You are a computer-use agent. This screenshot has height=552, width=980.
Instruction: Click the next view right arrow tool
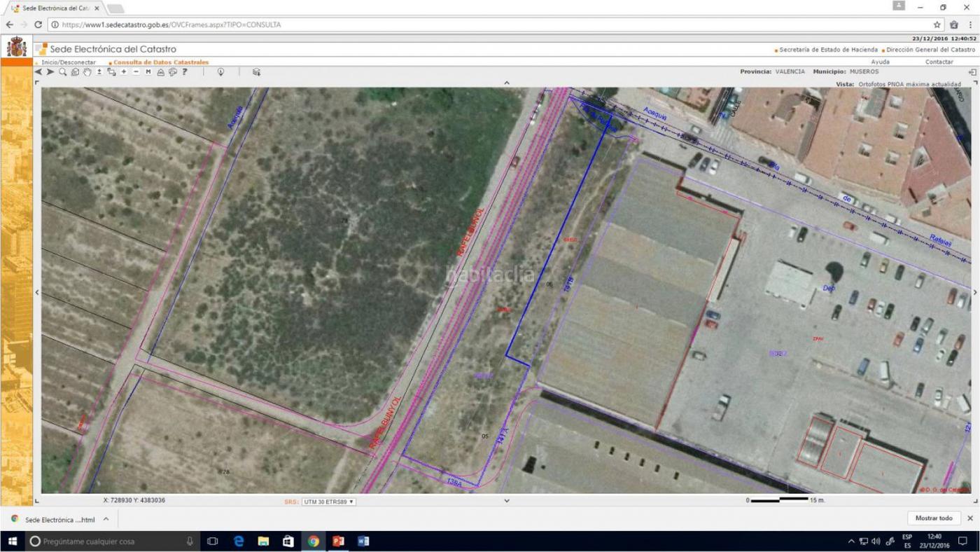pos(50,72)
